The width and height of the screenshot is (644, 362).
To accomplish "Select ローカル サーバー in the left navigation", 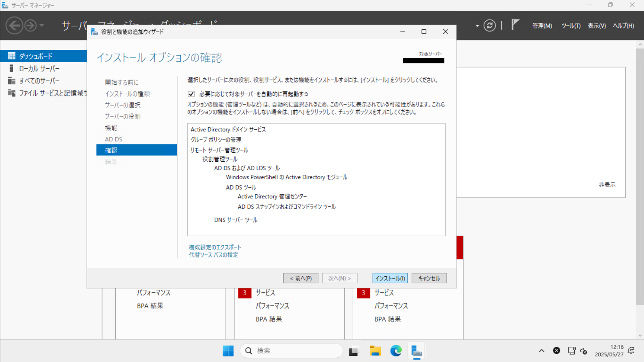I will pyautogui.click(x=39, y=68).
